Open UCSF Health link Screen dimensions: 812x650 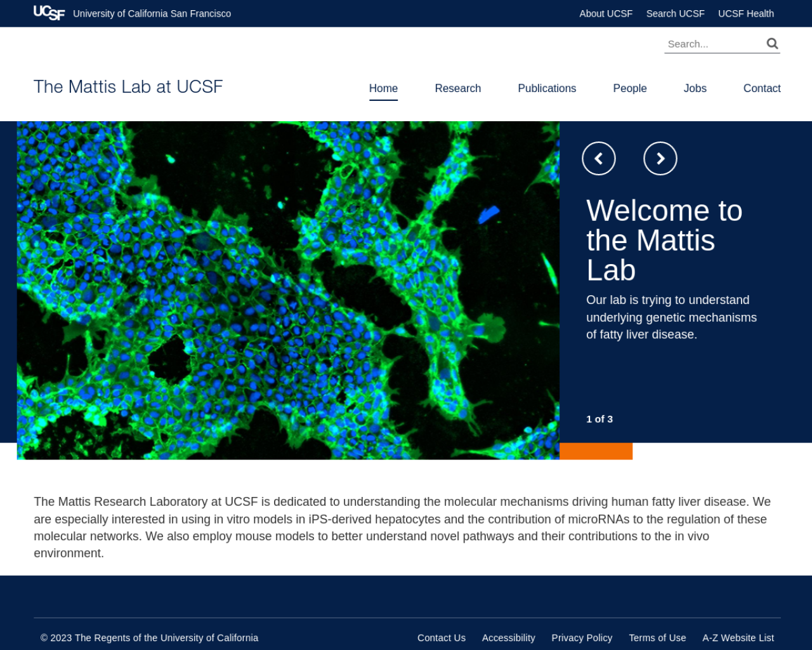(745, 13)
